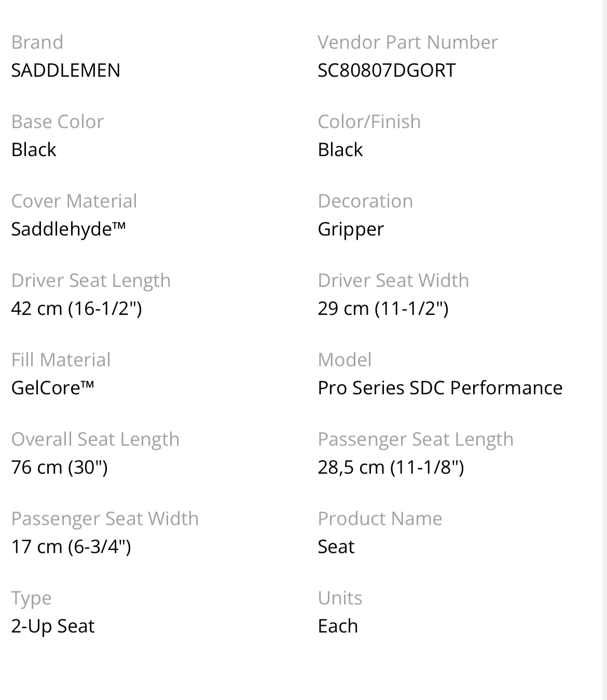Select the Color/Finish label
This screenshot has height=700, width=607.
pyautogui.click(x=369, y=121)
